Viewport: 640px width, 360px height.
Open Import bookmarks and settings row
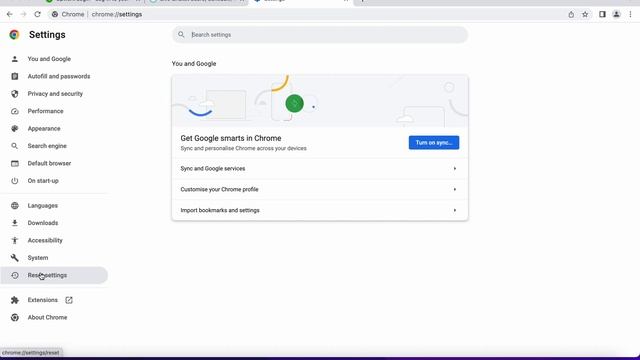click(x=320, y=210)
